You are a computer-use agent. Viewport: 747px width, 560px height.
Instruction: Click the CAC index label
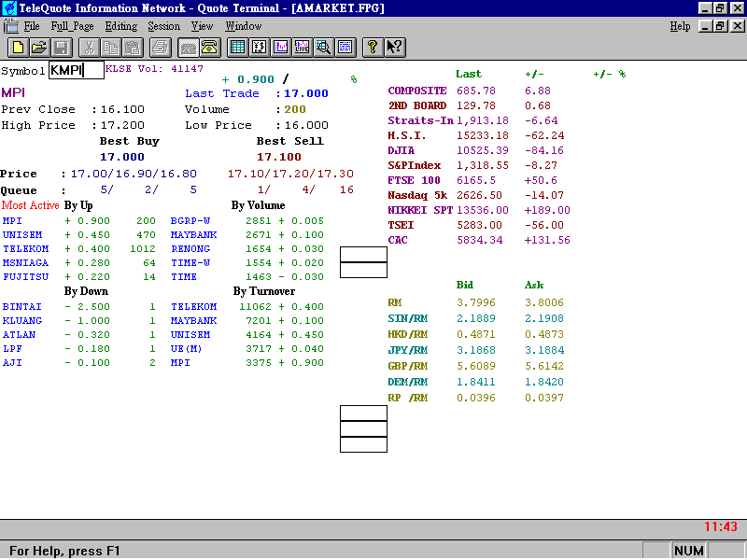click(398, 240)
